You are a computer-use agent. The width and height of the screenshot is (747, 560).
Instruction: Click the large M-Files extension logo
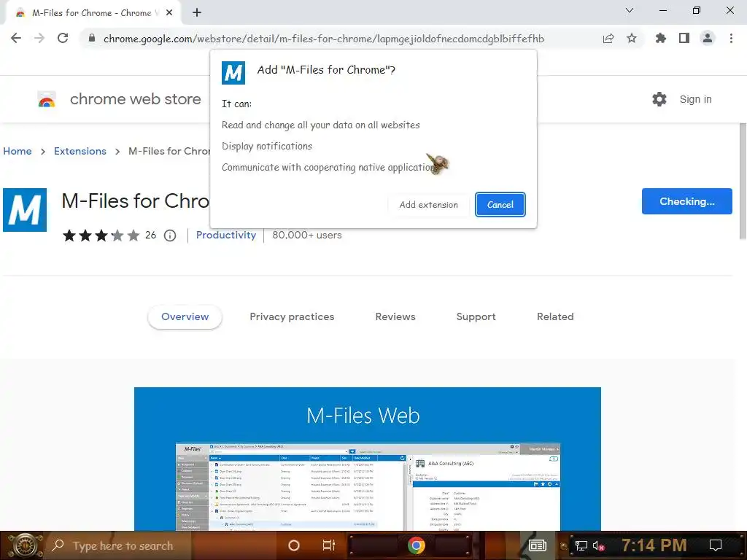point(25,210)
